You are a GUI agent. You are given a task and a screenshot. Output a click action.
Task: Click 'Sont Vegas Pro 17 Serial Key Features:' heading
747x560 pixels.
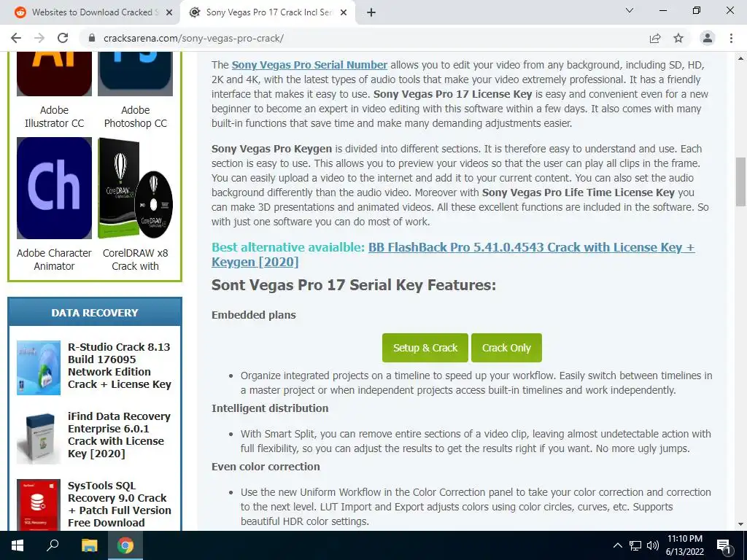pos(354,285)
